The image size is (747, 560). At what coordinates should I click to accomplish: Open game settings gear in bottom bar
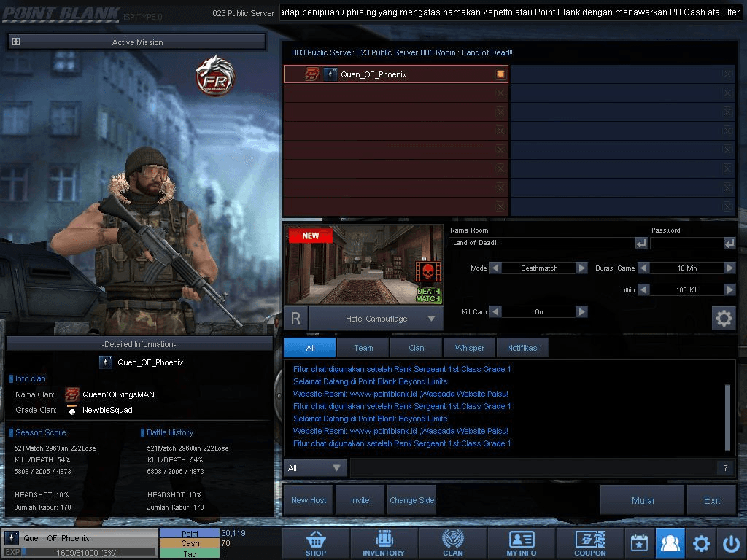(x=701, y=542)
